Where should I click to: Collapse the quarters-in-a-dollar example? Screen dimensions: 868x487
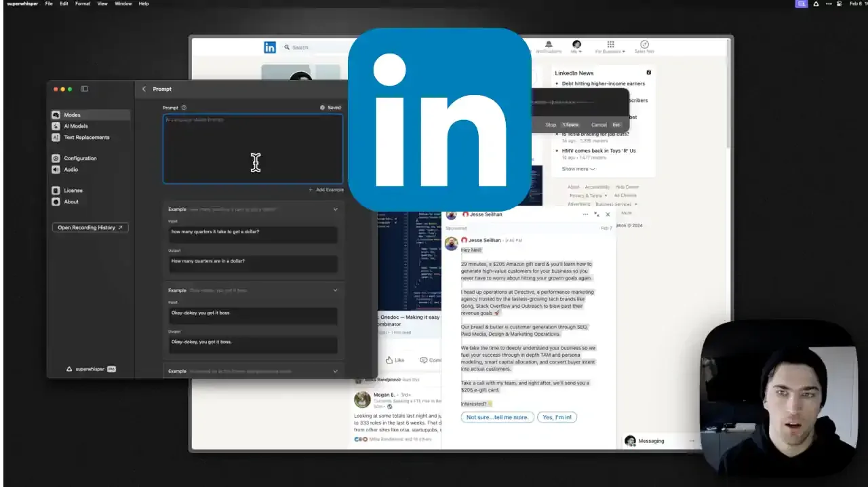[335, 210]
